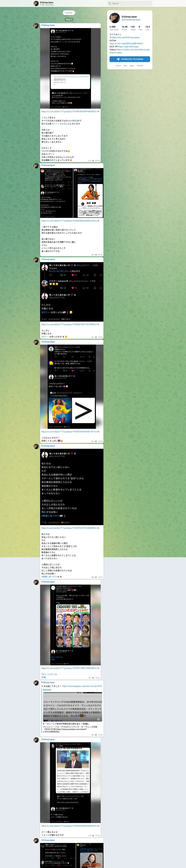Open the About footer link
This screenshot has height=868, width=186.
pos(118,66)
